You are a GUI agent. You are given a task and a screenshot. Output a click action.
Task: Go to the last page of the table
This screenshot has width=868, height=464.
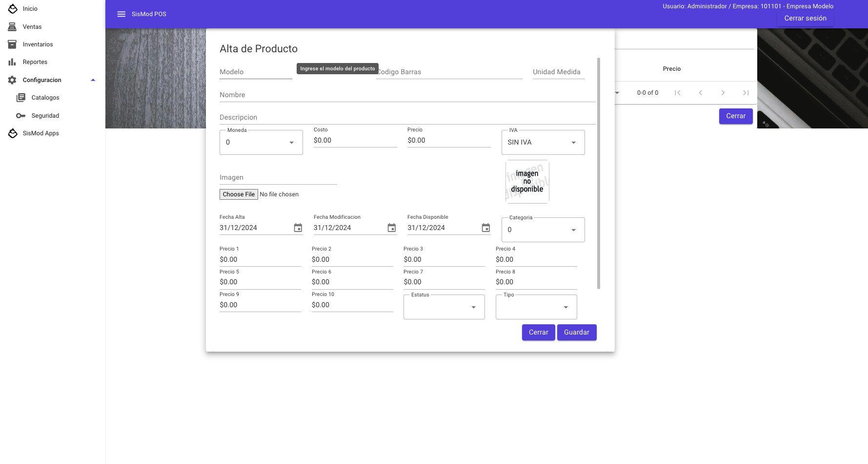click(746, 93)
